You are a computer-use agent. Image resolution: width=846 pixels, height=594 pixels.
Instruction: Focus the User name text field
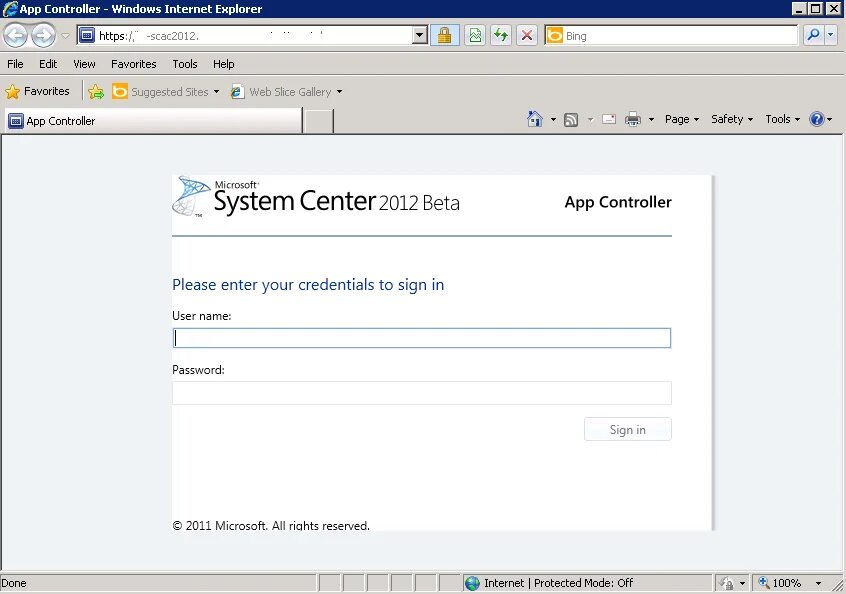coord(422,338)
